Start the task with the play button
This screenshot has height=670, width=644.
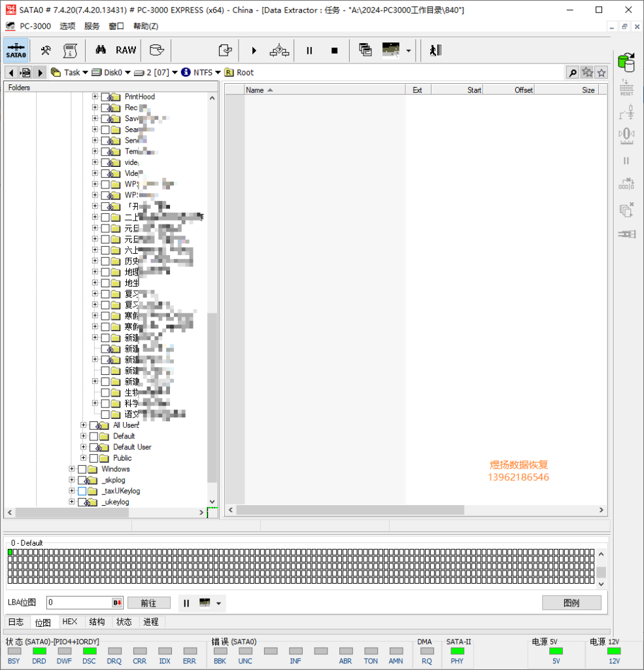(254, 50)
